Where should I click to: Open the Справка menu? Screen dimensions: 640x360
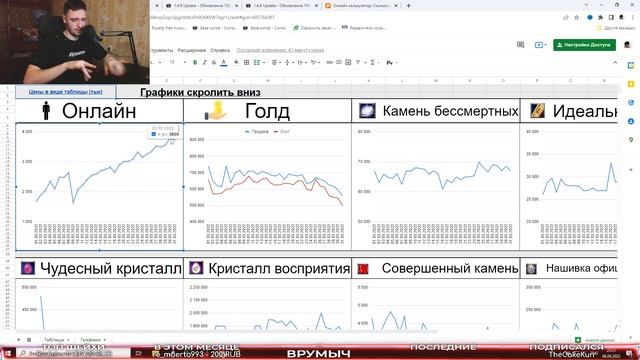coord(220,50)
